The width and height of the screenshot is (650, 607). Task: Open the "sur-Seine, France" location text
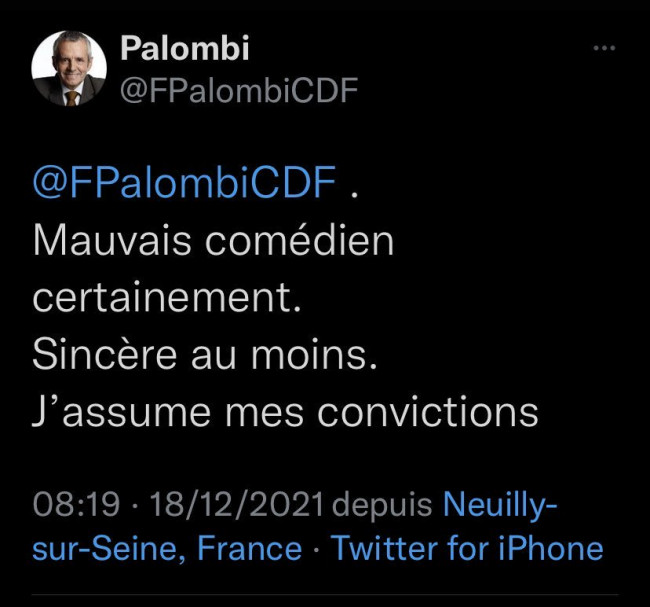point(167,549)
